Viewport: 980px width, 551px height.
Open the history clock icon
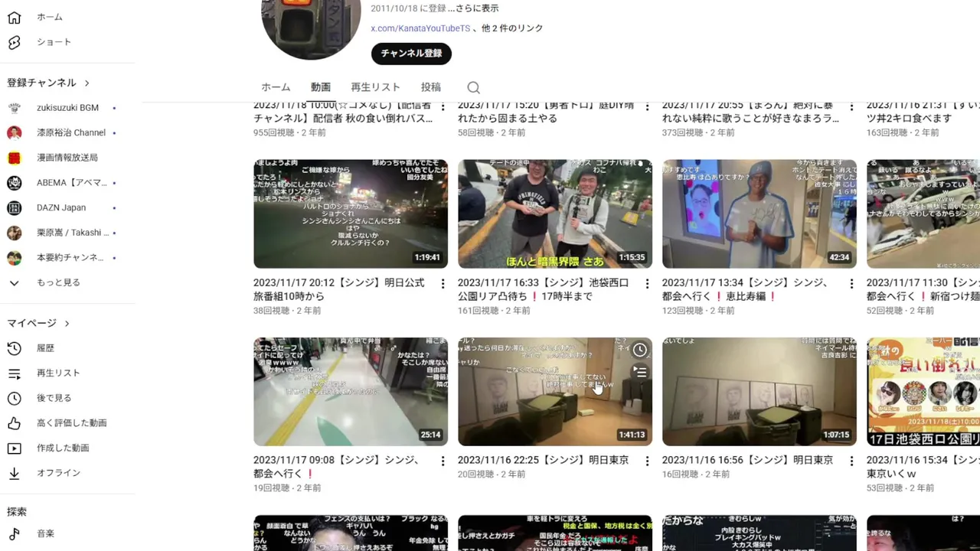pyautogui.click(x=14, y=348)
